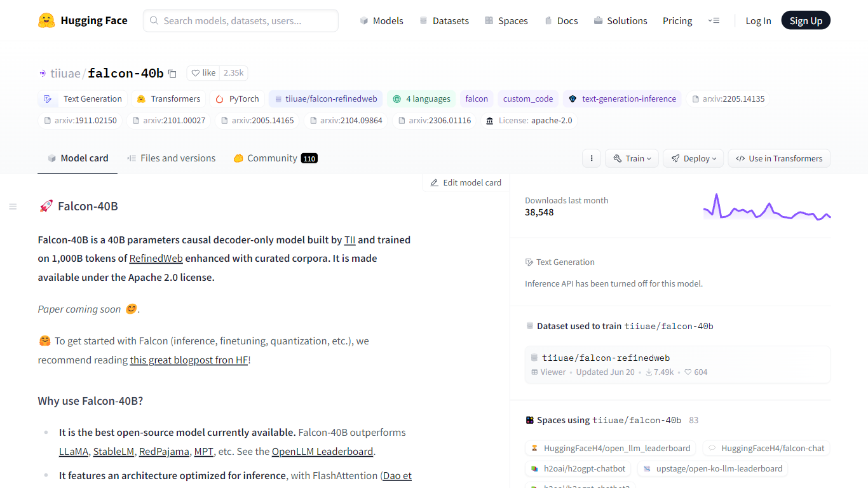Select the 4 languages tag

(421, 99)
